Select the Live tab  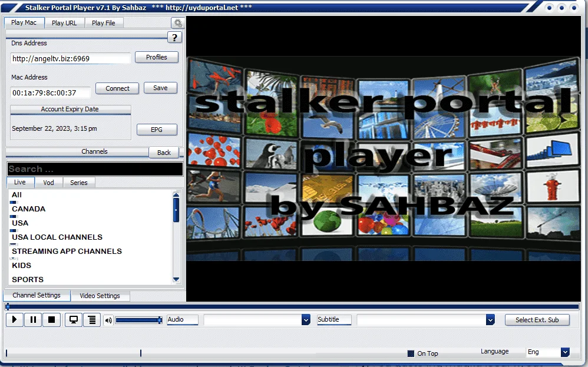coord(20,182)
